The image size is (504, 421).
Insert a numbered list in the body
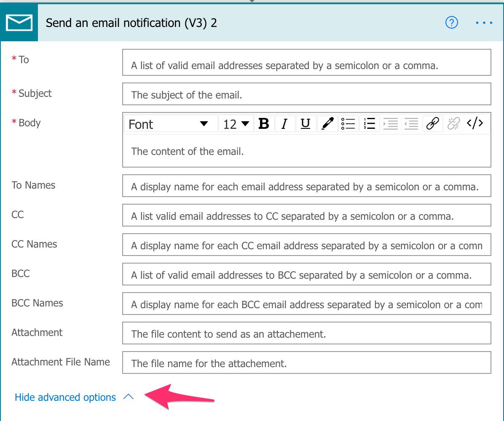click(x=369, y=123)
